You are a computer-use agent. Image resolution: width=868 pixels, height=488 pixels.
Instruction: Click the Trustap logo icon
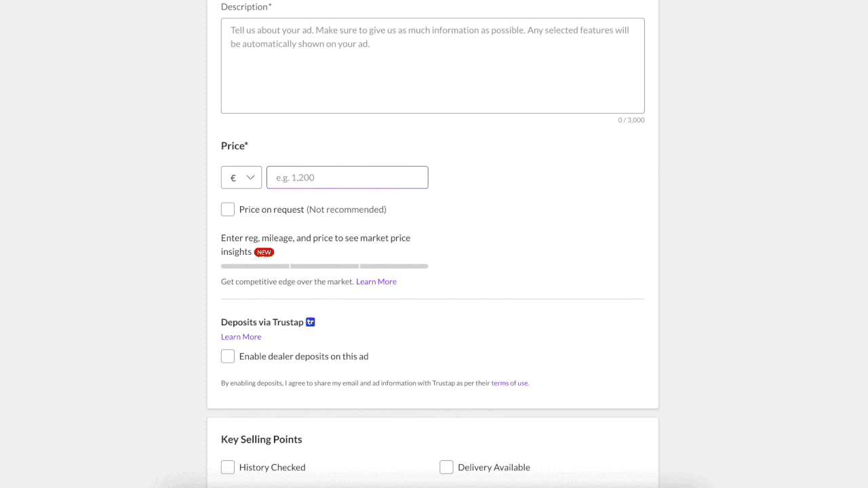coord(311,322)
